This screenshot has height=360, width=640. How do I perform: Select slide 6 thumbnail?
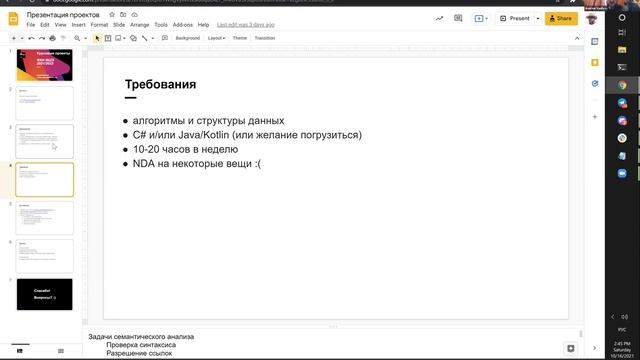click(x=44, y=256)
